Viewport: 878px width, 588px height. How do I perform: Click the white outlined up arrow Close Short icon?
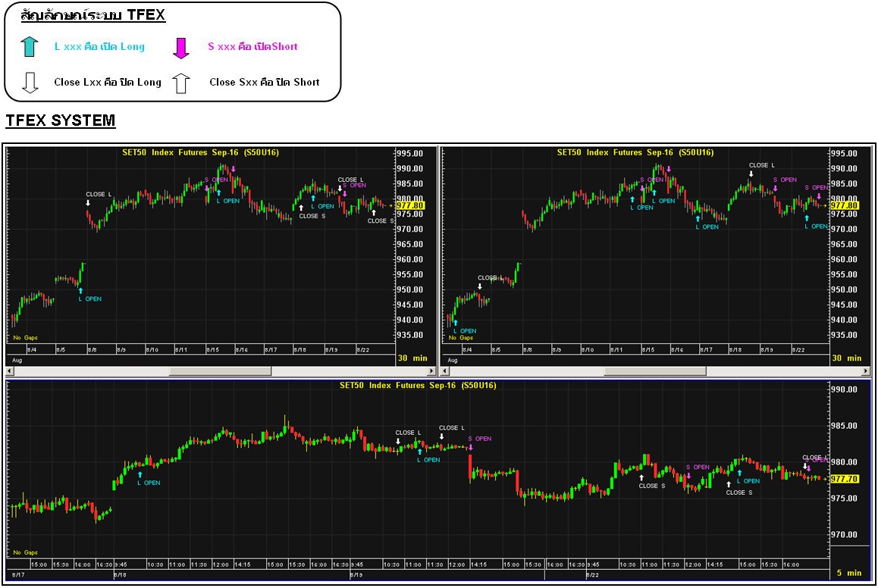pos(180,83)
